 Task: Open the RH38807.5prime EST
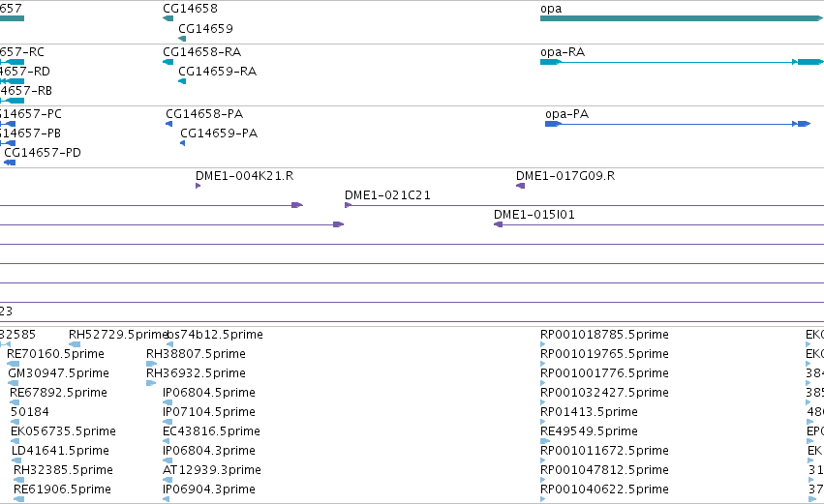[x=196, y=354]
